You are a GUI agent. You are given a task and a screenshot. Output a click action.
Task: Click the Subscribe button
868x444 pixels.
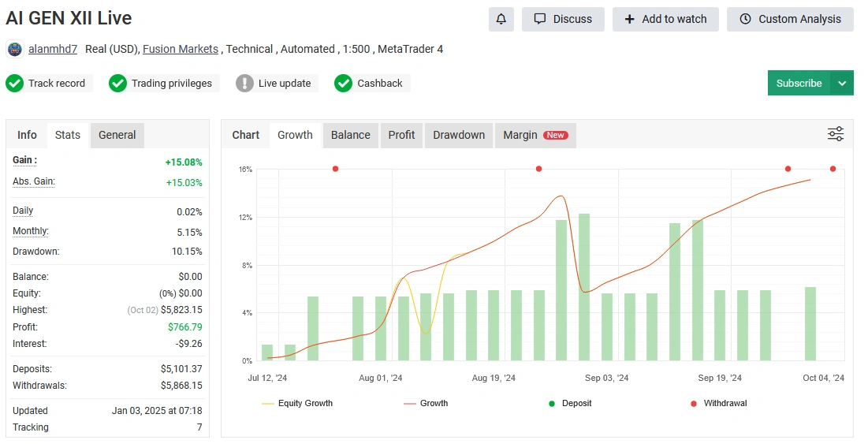799,83
